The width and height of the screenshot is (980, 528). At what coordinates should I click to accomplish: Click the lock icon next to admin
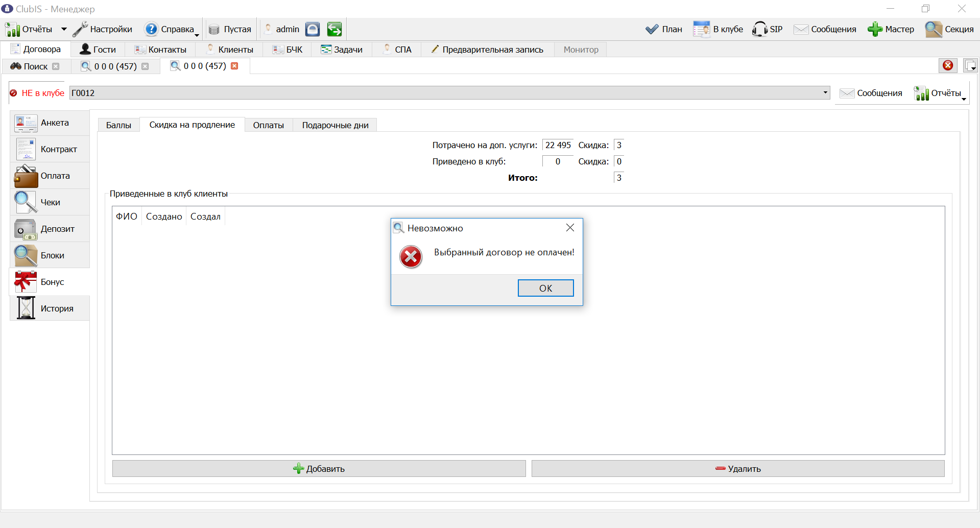tap(313, 29)
